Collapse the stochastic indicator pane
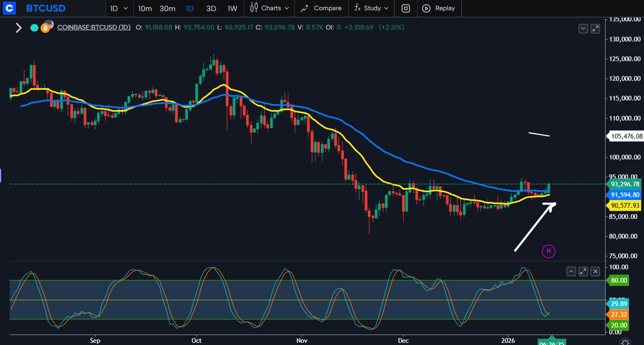This screenshot has width=644, height=345. point(571,271)
